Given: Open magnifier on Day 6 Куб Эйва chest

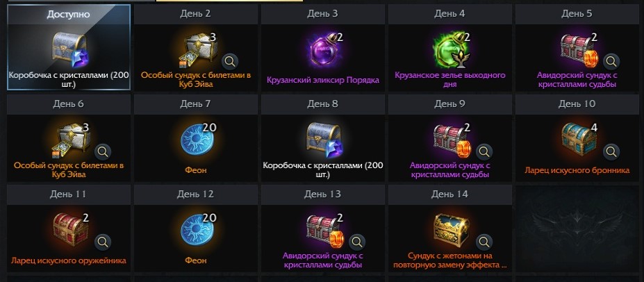Looking at the screenshot, I should tap(103, 152).
